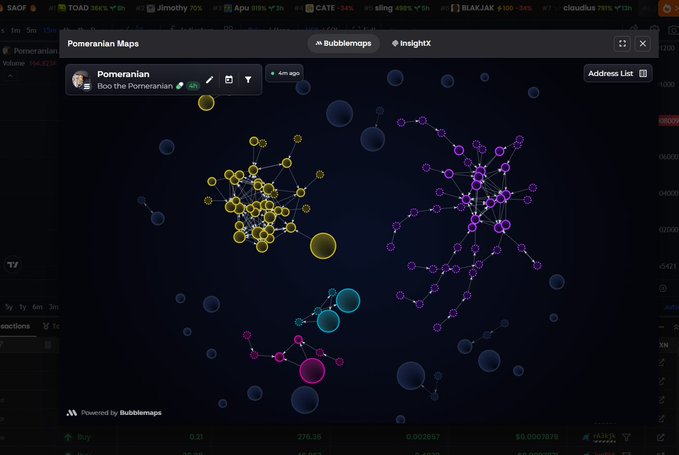Close the Pomeranian Maps dialog

(643, 43)
